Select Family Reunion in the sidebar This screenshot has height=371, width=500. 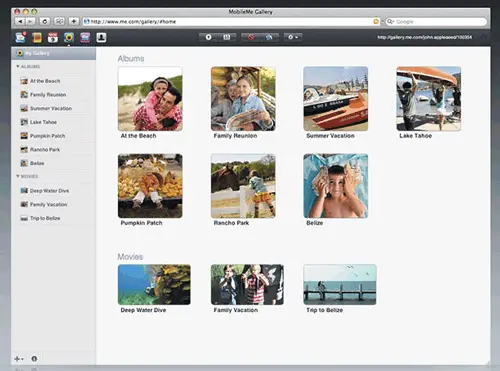(x=54, y=95)
